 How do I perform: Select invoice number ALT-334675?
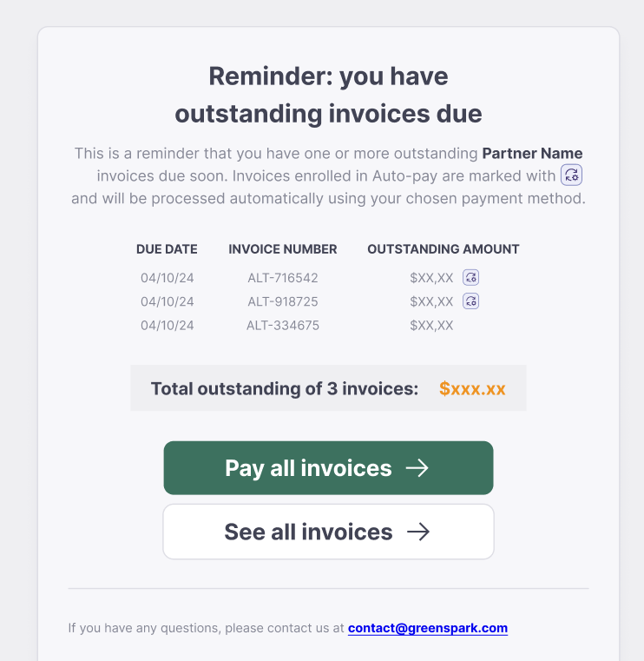point(283,326)
